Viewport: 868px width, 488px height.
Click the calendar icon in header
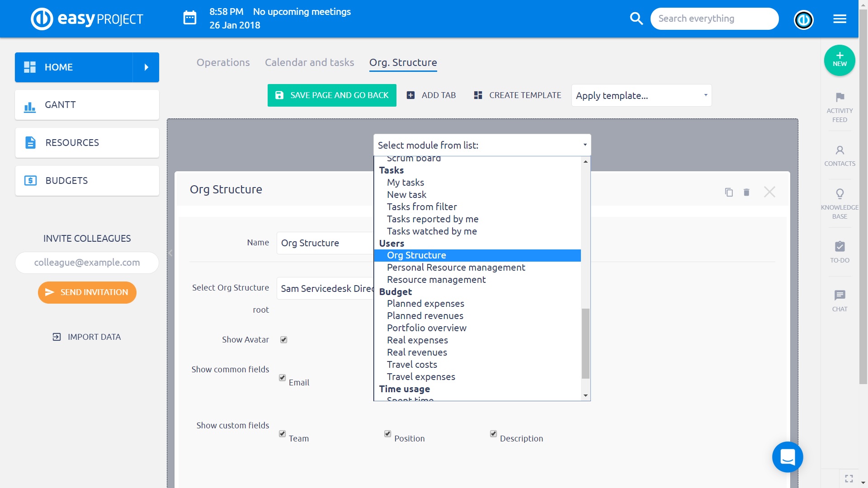pyautogui.click(x=189, y=19)
